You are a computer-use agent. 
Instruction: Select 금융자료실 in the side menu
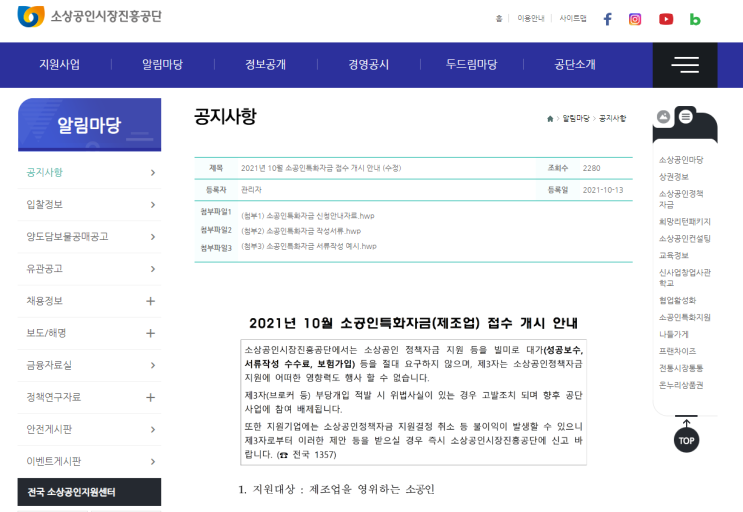coord(49,365)
